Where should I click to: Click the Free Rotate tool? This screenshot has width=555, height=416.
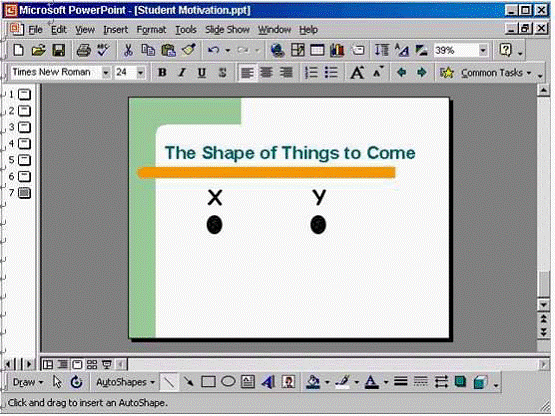point(76,382)
